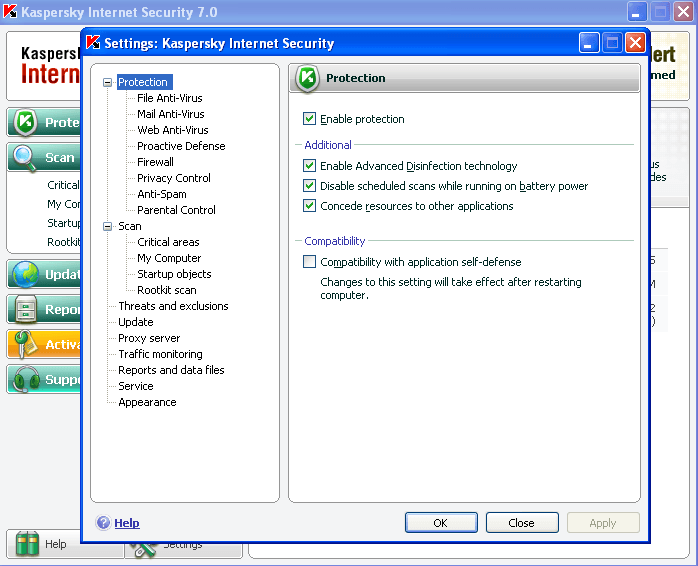The height and width of the screenshot is (566, 698).
Task: Click Rootkit scan link in main window sidebar
Action: tap(64, 242)
